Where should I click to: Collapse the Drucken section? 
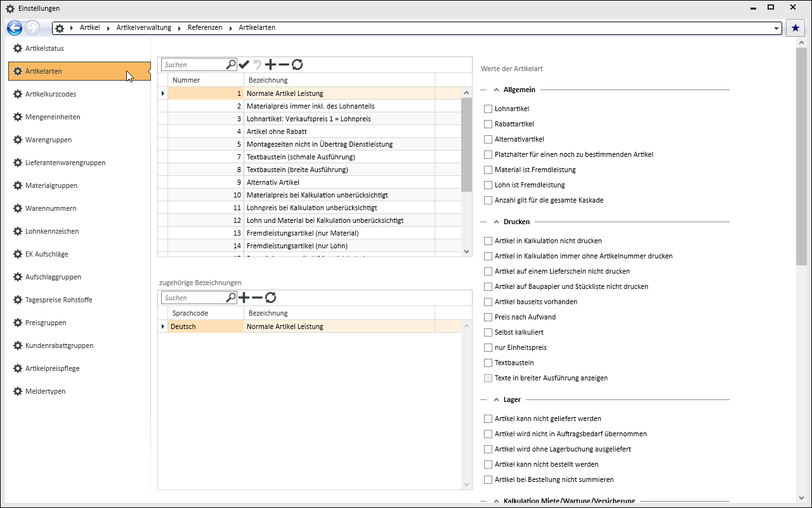[x=496, y=222]
